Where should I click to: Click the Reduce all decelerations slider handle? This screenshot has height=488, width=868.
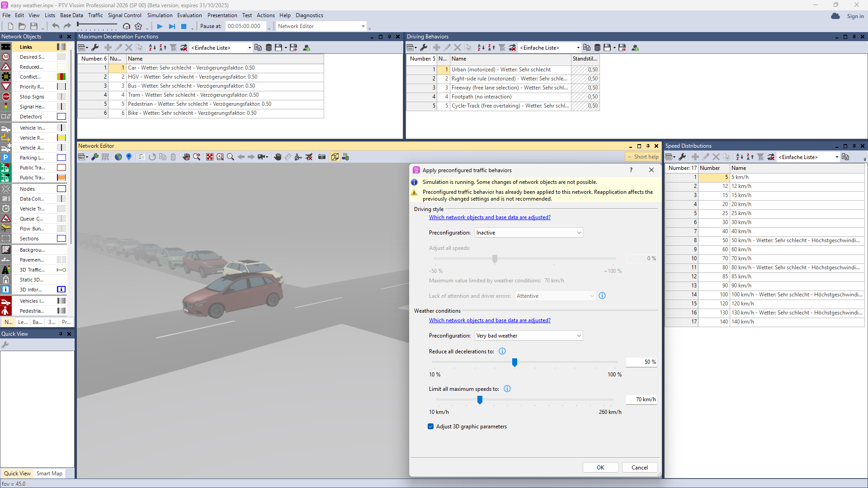pos(514,362)
